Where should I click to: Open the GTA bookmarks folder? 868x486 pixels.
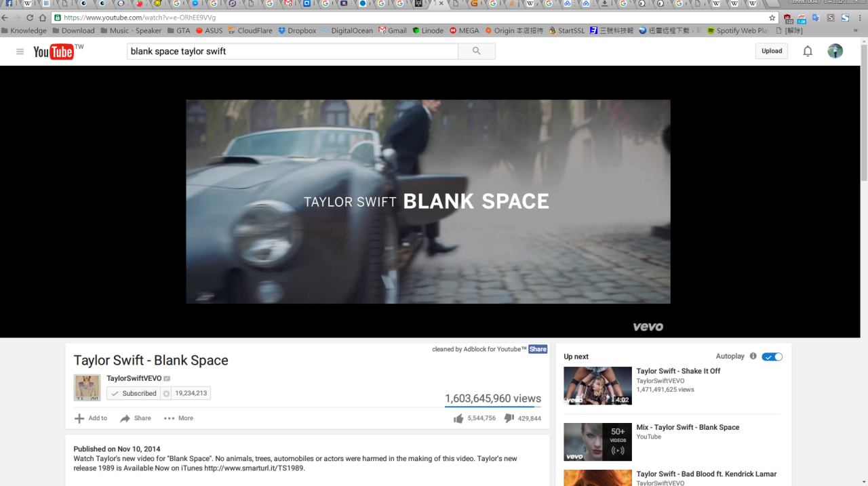(178, 31)
